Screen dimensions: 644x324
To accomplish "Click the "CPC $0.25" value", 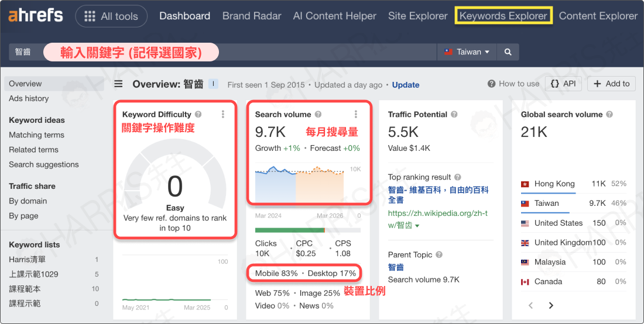I will click(306, 249).
